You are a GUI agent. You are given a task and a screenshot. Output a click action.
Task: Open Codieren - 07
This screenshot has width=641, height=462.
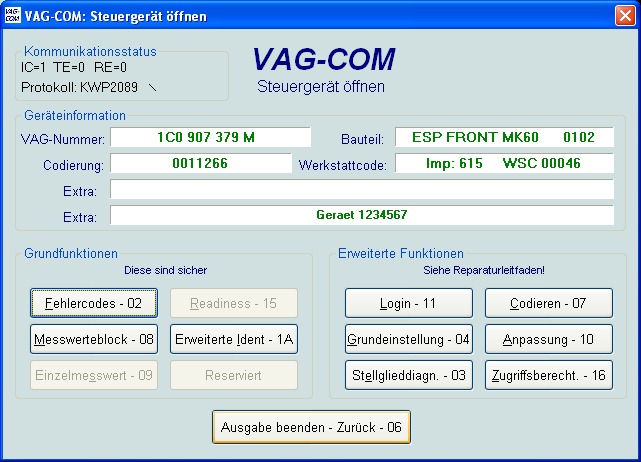pyautogui.click(x=549, y=303)
